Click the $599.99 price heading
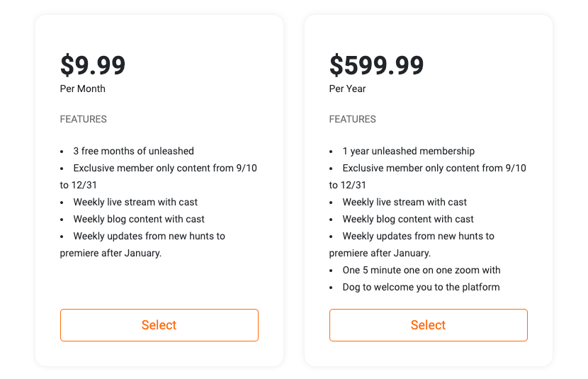 click(x=376, y=65)
